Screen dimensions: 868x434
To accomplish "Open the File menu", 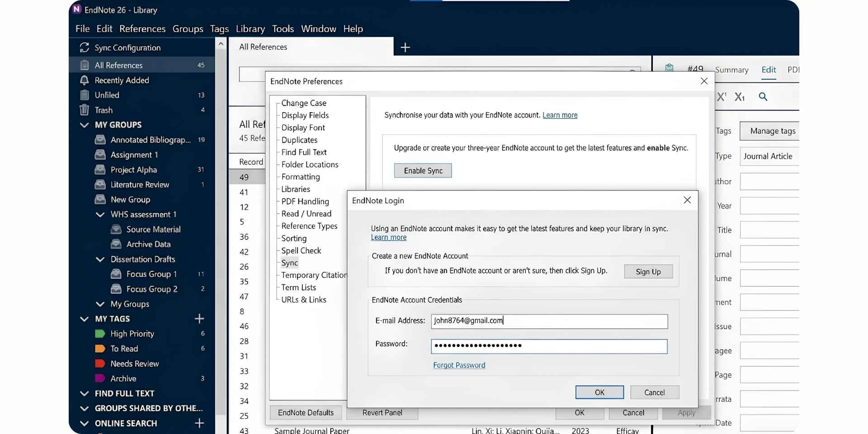I will (82, 28).
